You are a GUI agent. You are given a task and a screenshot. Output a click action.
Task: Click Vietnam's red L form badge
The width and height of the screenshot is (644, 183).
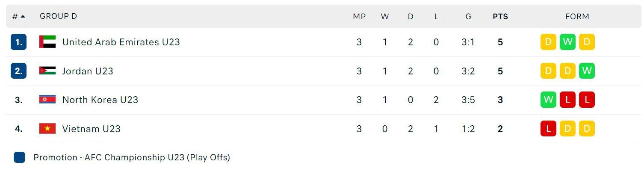[548, 129]
